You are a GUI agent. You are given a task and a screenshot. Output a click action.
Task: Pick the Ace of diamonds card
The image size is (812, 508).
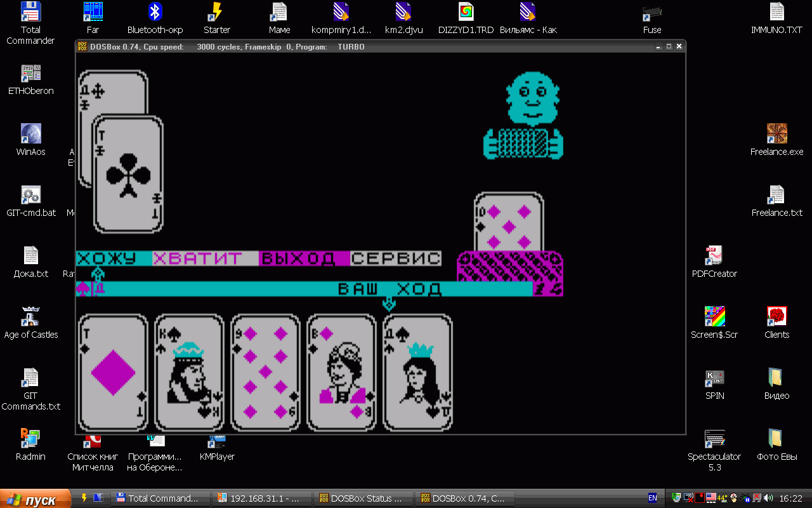[113, 372]
